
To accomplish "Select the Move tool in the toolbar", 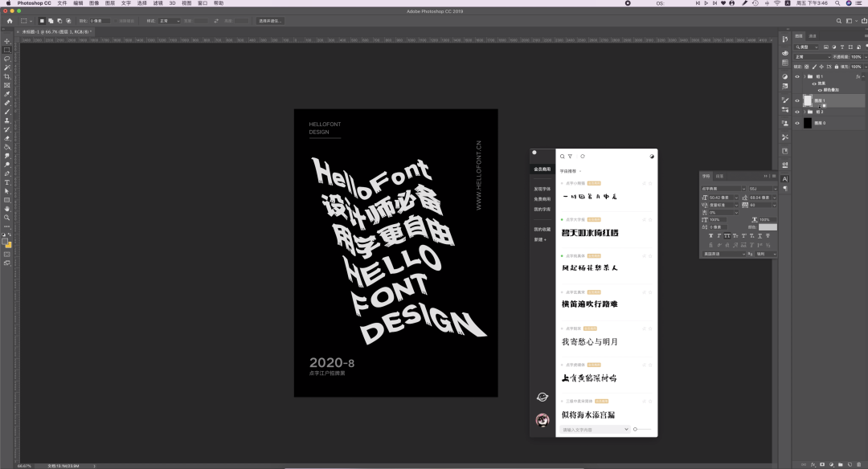I will click(x=7, y=41).
